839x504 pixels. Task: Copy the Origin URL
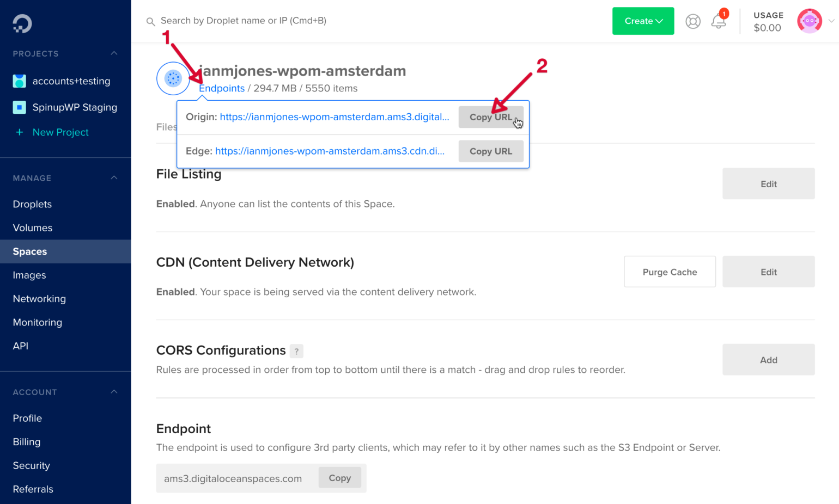click(x=491, y=117)
